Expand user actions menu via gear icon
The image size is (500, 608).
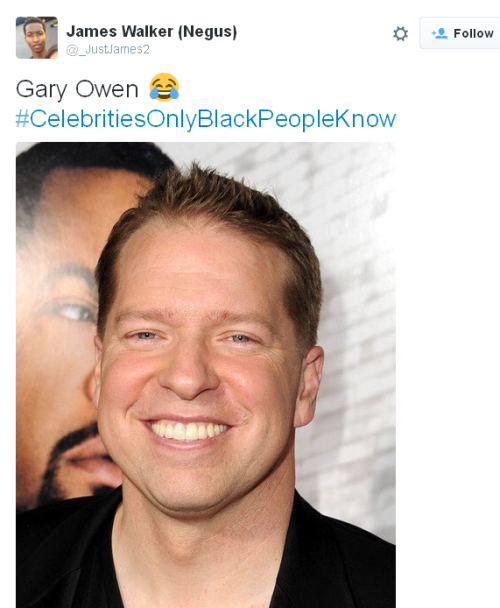pos(400,34)
